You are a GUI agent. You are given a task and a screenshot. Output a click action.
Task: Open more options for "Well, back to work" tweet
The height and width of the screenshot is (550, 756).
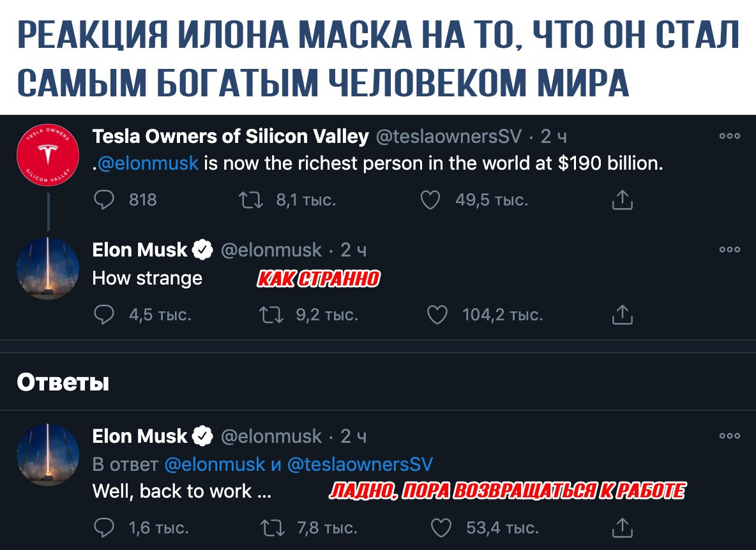(729, 436)
